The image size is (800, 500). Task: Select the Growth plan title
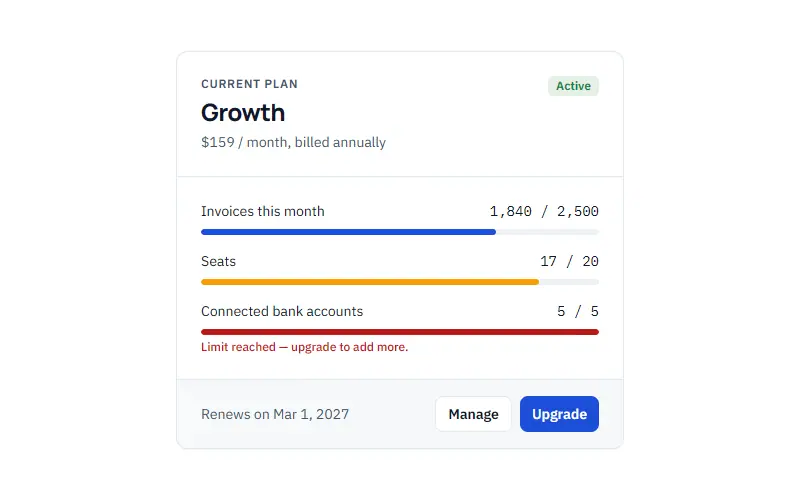243,113
